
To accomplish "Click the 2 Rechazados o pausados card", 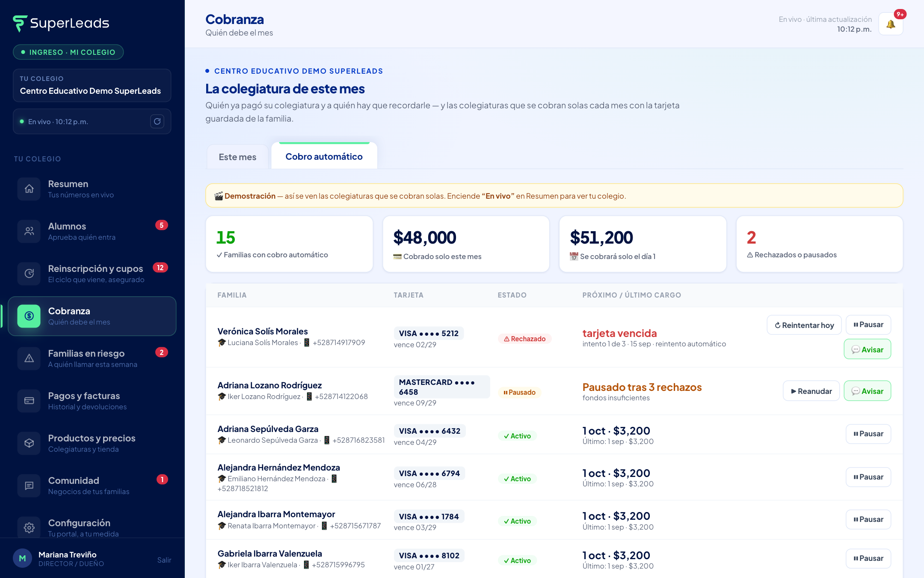I will (820, 244).
